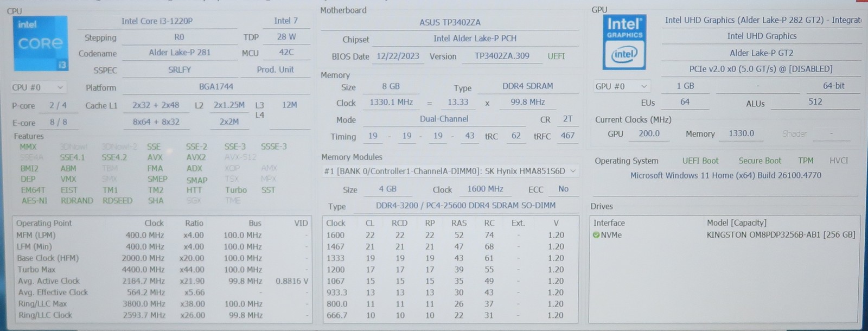Open the CPU #0 selector dropdown
868x331 pixels.
38,87
